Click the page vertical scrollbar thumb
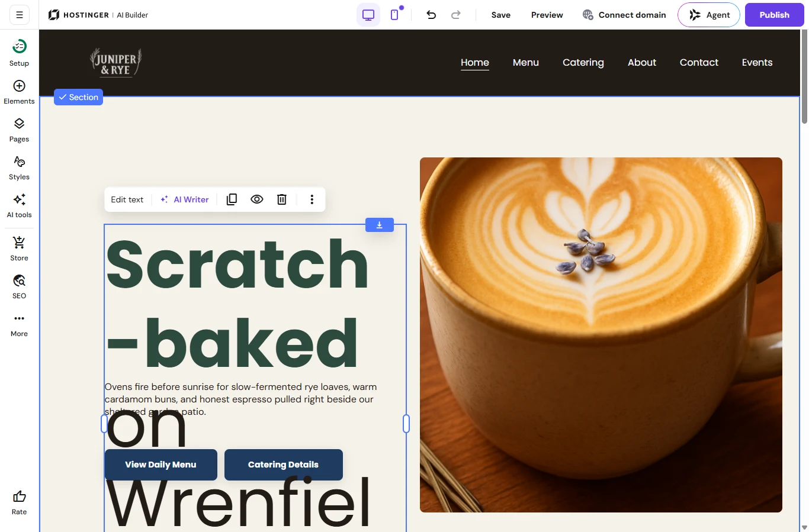Image resolution: width=809 pixels, height=532 pixels. (x=804, y=77)
